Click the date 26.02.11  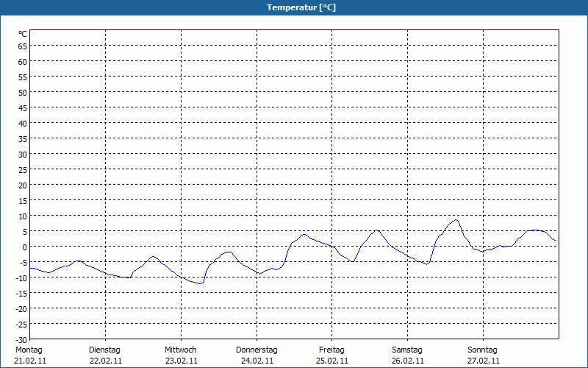pos(408,361)
